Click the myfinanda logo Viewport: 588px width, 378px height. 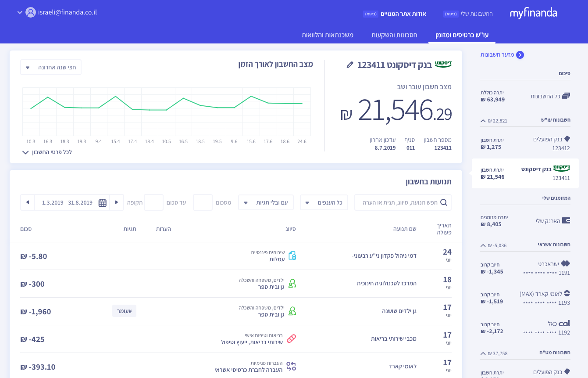click(x=533, y=13)
